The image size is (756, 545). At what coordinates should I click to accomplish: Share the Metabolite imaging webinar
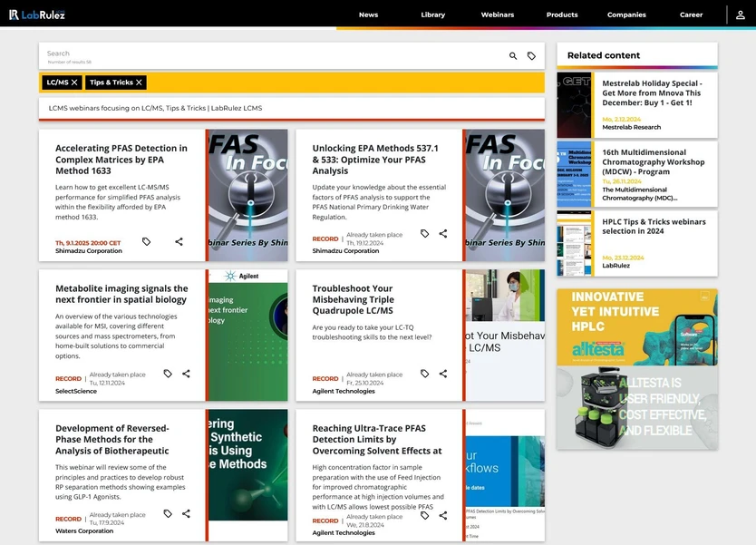186,374
